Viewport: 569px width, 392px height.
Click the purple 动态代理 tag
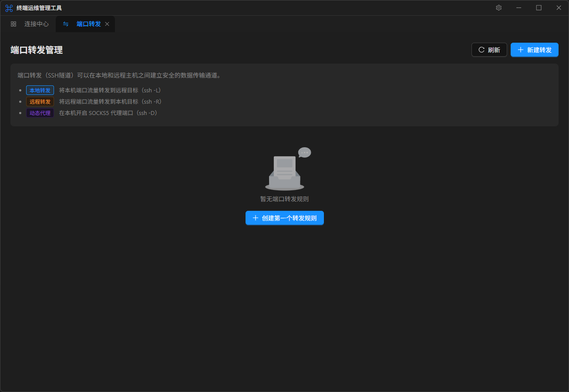click(40, 113)
